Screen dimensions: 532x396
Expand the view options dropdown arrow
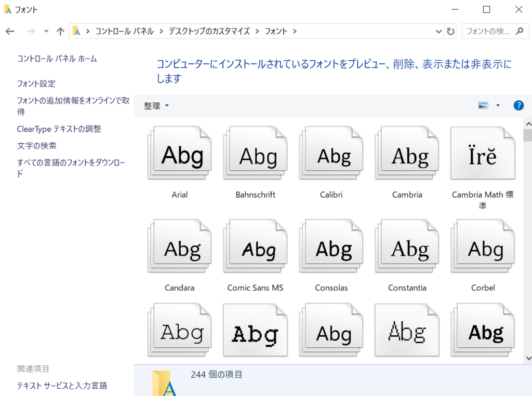pos(498,105)
